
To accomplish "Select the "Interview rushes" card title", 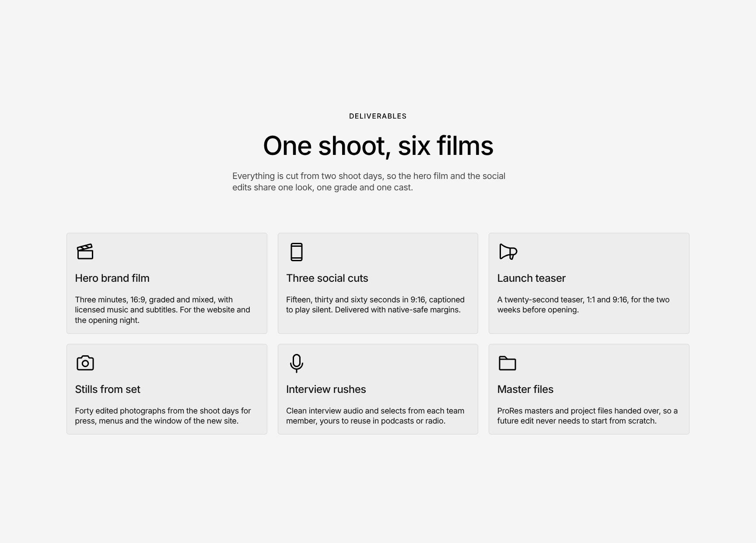I will [x=326, y=389].
